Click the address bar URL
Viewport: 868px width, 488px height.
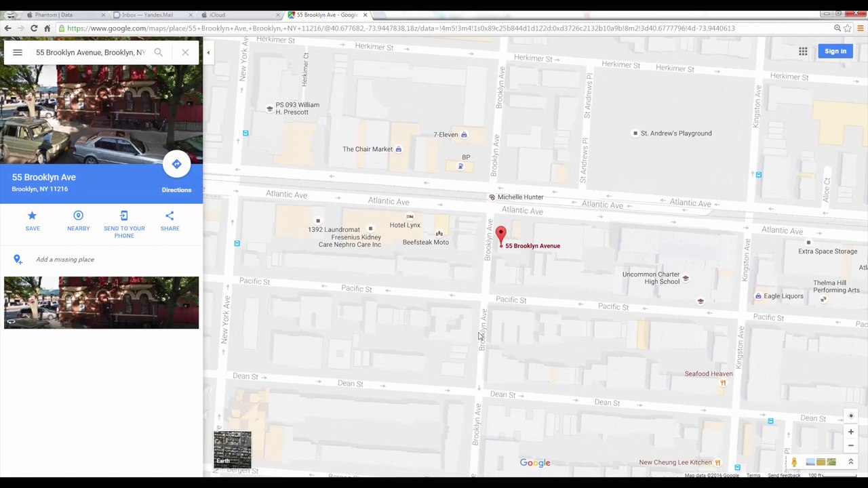click(400, 28)
